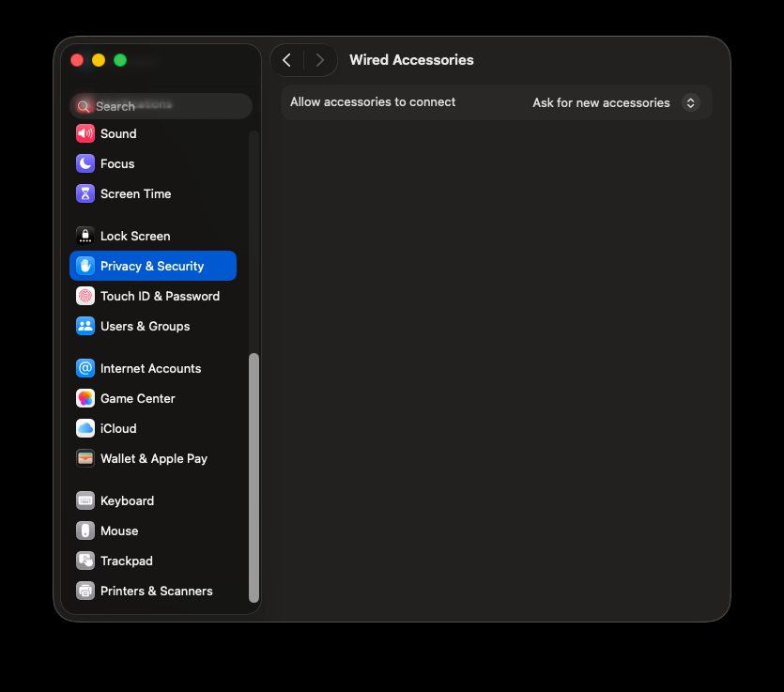This screenshot has width=784, height=692.
Task: Choose the Screen Time label
Action: point(136,193)
